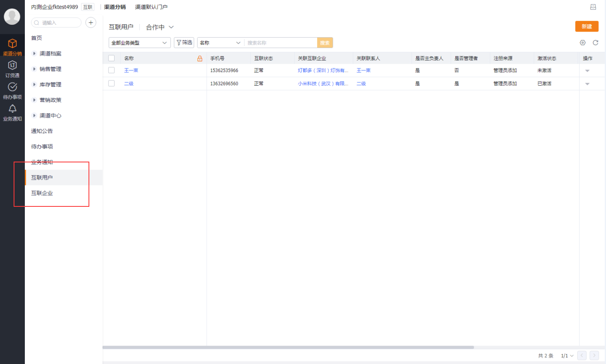Select 互联企业 in the left menu

[x=42, y=193]
